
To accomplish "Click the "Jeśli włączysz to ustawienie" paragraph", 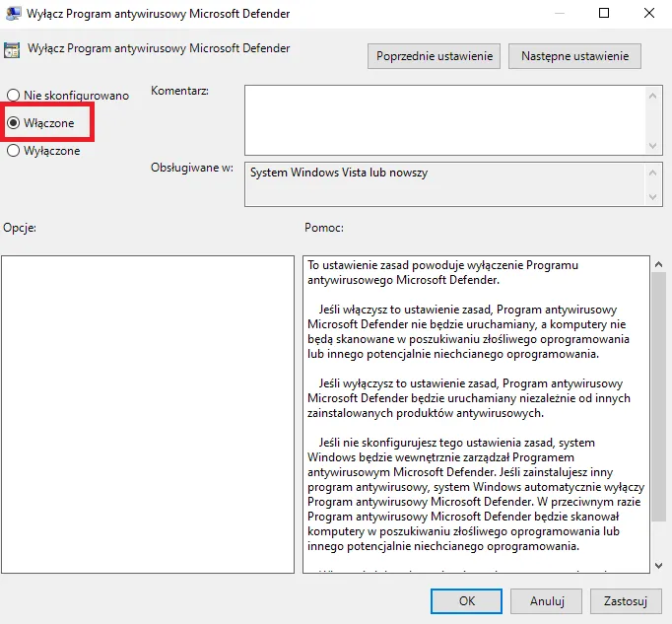I will [x=468, y=331].
